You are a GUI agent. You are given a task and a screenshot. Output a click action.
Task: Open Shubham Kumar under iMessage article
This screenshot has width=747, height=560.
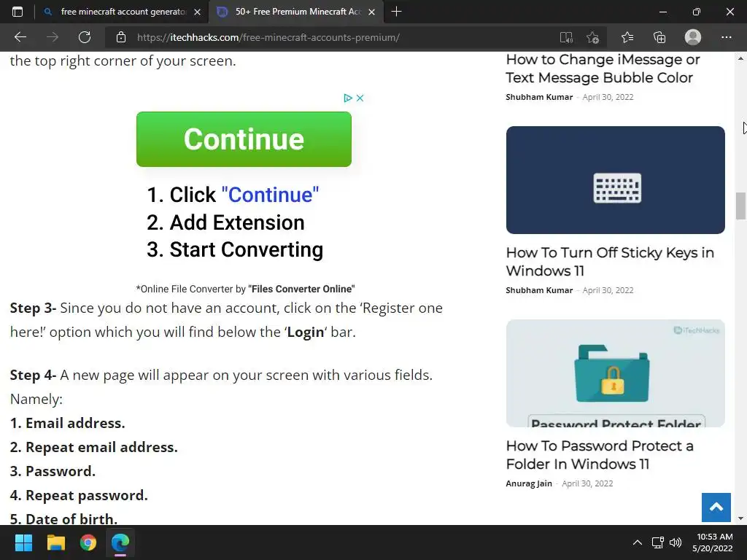pyautogui.click(x=539, y=97)
